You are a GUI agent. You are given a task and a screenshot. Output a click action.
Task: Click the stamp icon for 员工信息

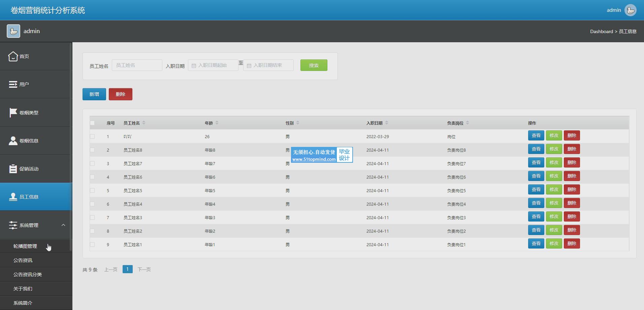tap(13, 197)
